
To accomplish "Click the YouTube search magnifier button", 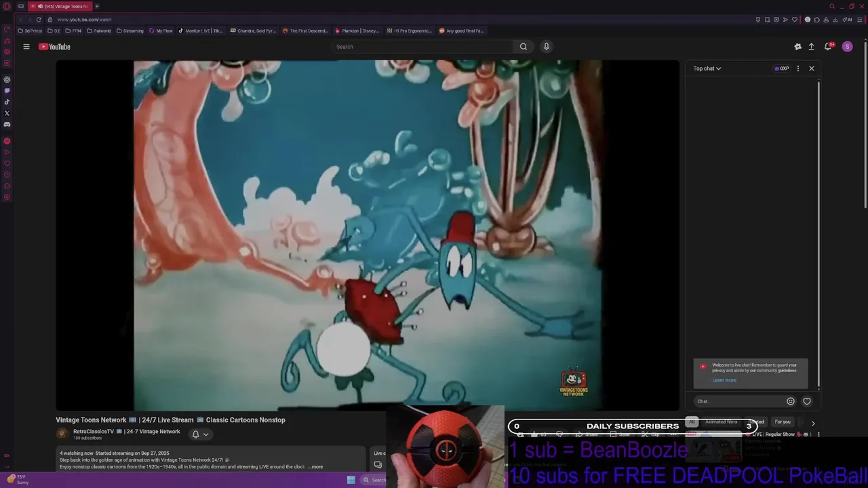I will 523,47.
